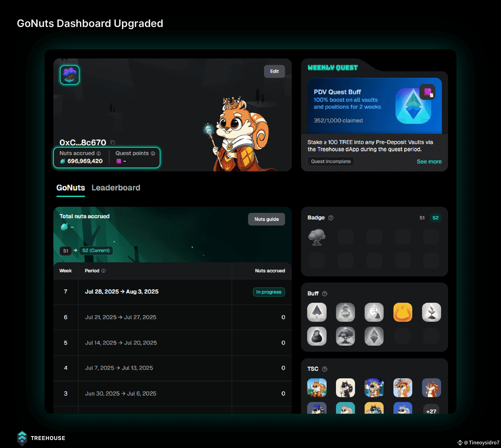Click the Edit profile button
The height and width of the screenshot is (448, 501).
pyautogui.click(x=274, y=71)
